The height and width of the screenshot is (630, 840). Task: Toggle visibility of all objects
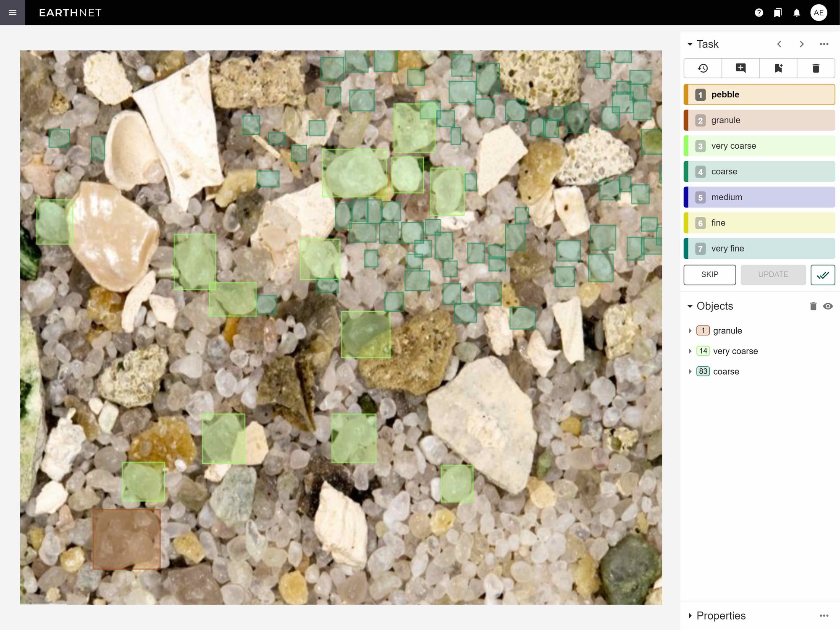pyautogui.click(x=828, y=306)
